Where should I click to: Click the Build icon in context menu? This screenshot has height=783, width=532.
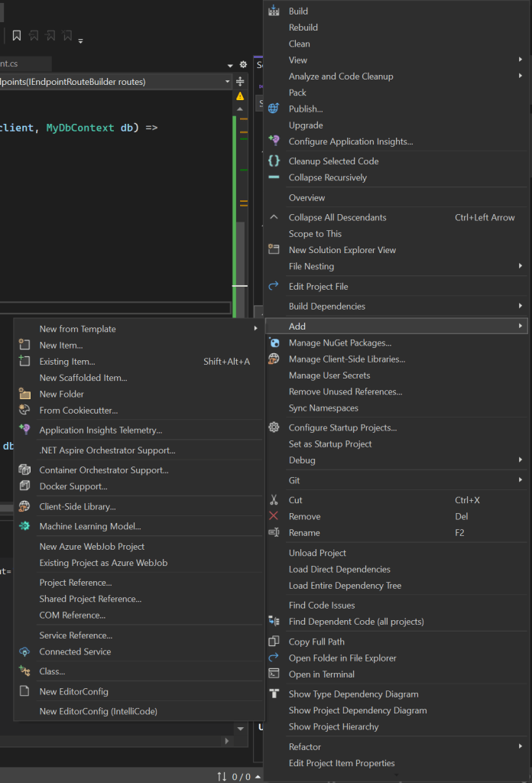(x=274, y=11)
